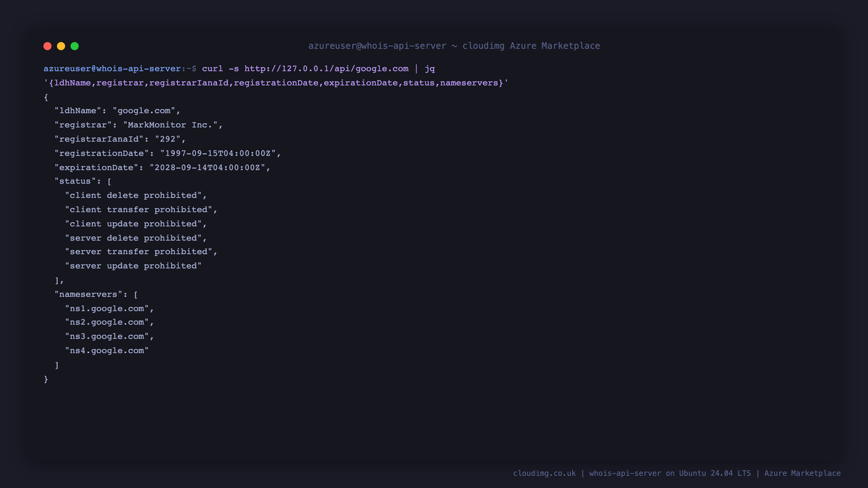Click the green maximize window dot

click(x=75, y=46)
